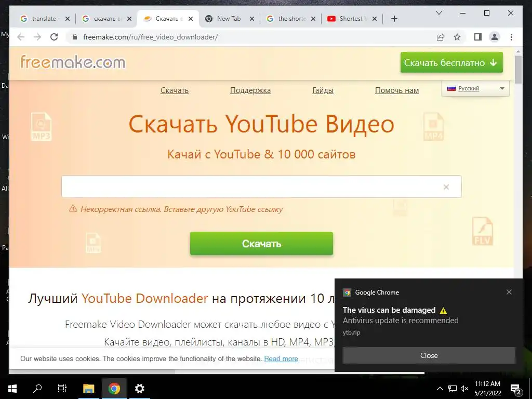Click the network tray icon
This screenshot has width=532, height=399.
(x=453, y=389)
